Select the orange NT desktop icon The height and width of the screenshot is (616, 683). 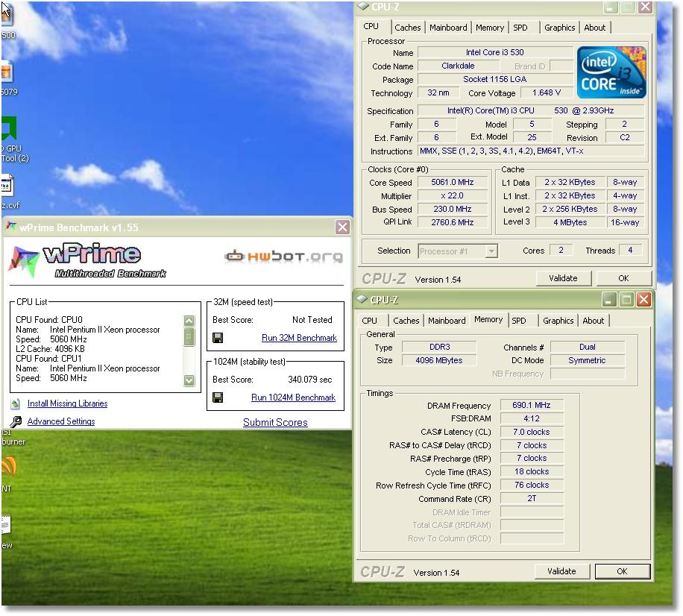tap(9, 473)
